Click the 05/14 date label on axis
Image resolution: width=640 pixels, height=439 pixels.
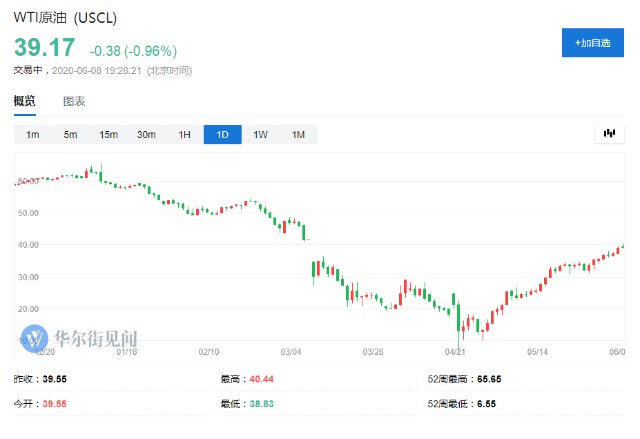click(537, 352)
